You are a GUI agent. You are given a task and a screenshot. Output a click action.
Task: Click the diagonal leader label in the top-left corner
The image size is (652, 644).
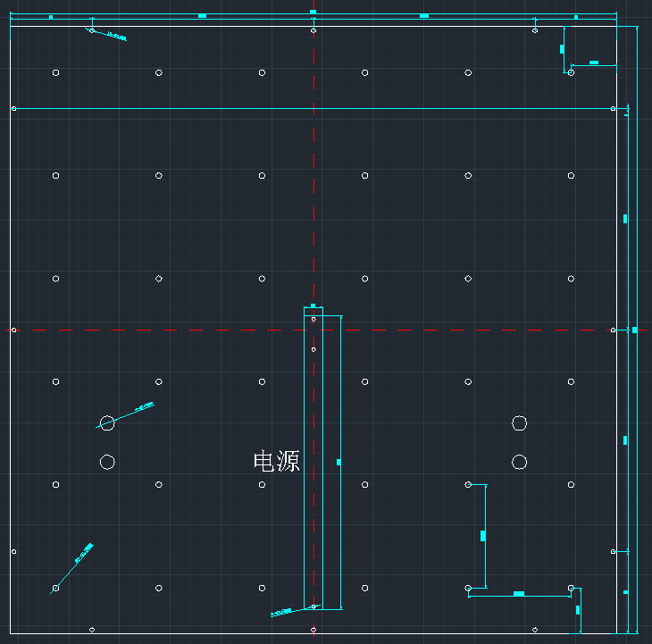116,36
